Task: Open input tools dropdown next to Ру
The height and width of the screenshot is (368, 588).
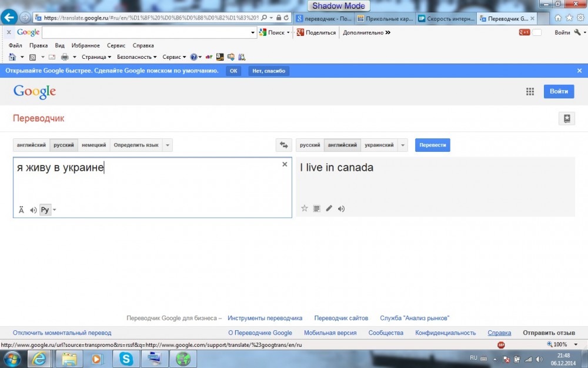Action: click(x=54, y=210)
